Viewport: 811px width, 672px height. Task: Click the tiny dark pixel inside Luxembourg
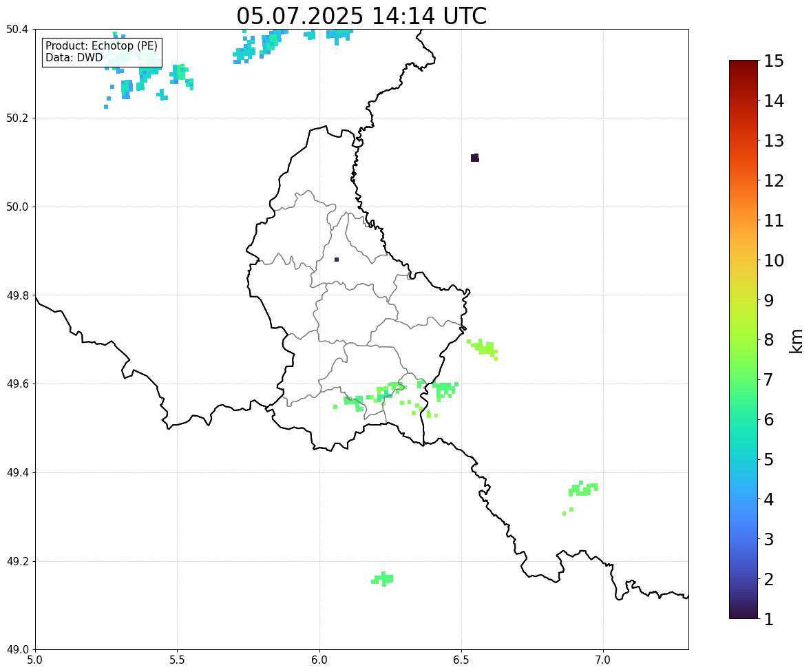[x=337, y=260]
